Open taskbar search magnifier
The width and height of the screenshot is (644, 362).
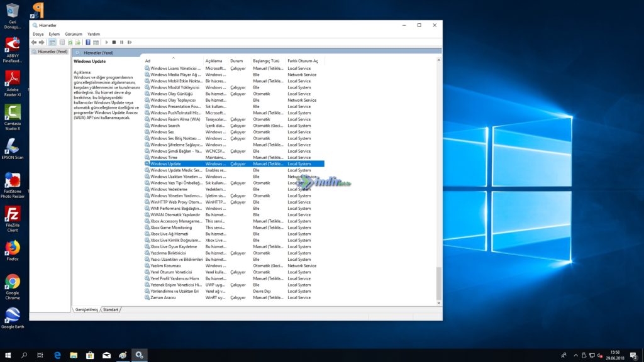tap(24, 356)
